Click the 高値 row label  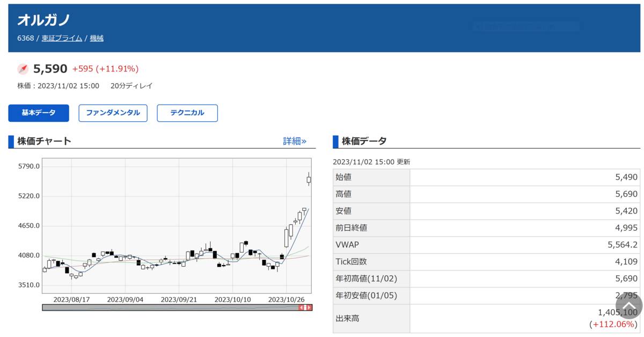click(x=343, y=194)
